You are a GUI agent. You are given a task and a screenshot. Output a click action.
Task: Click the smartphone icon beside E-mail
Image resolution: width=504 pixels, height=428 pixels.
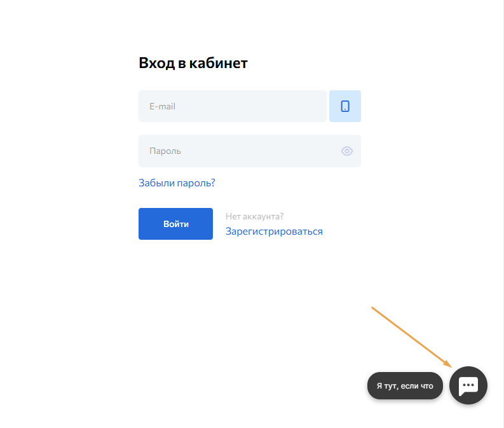point(345,106)
